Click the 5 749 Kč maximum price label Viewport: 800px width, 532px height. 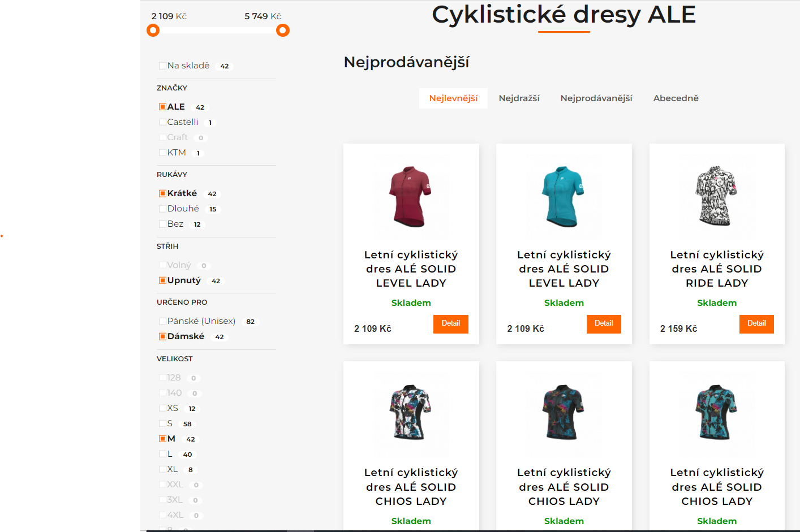(263, 16)
